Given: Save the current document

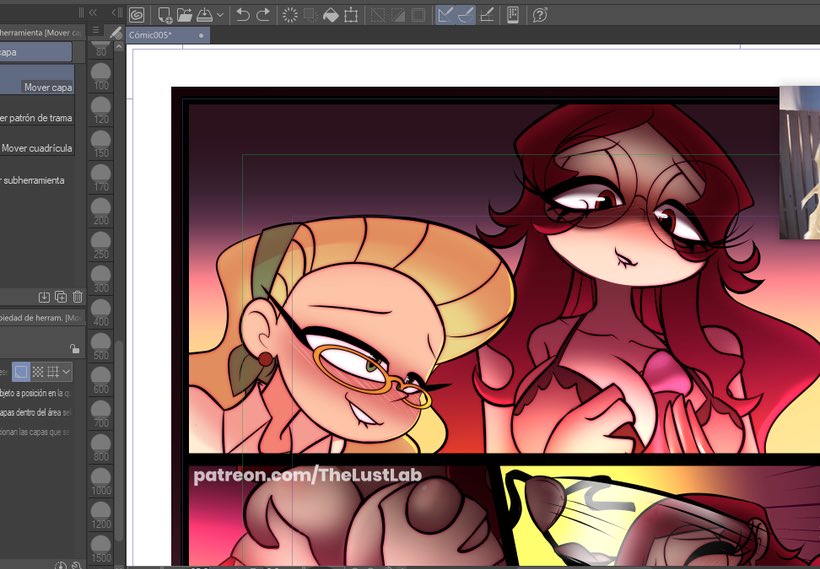Looking at the screenshot, I should [x=204, y=15].
